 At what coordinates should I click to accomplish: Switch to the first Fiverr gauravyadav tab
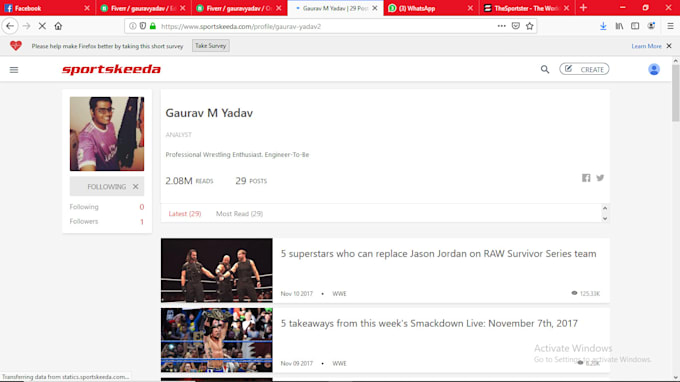143,8
